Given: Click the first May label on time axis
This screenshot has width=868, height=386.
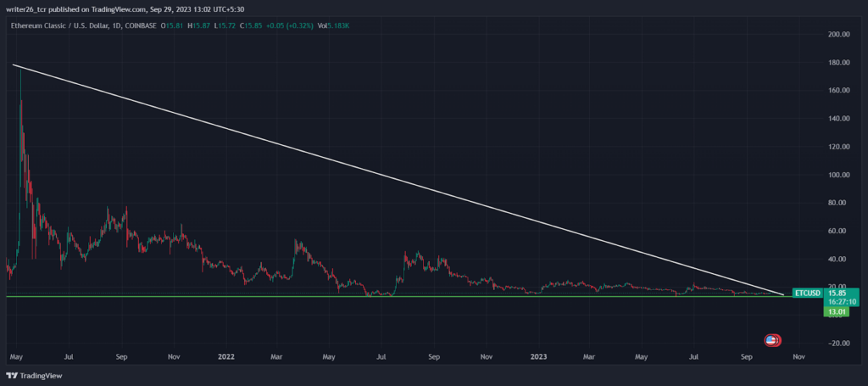Looking at the screenshot, I should coord(16,357).
